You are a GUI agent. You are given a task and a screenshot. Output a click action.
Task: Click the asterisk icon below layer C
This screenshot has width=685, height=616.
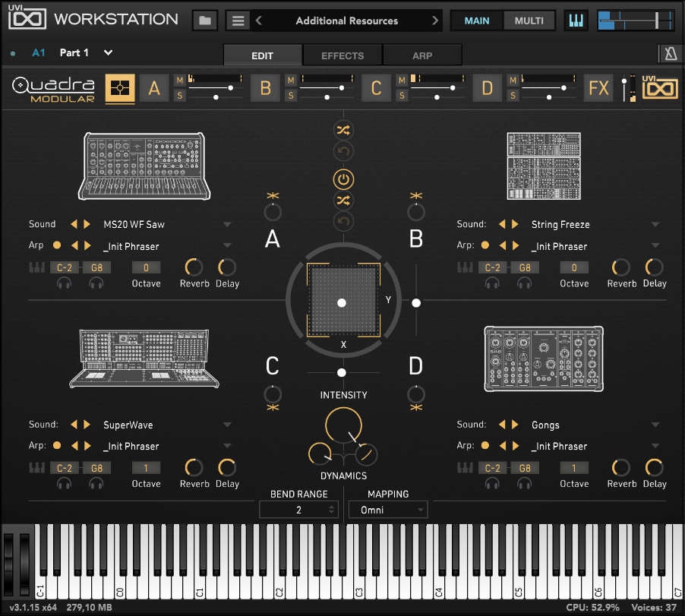[x=273, y=408]
